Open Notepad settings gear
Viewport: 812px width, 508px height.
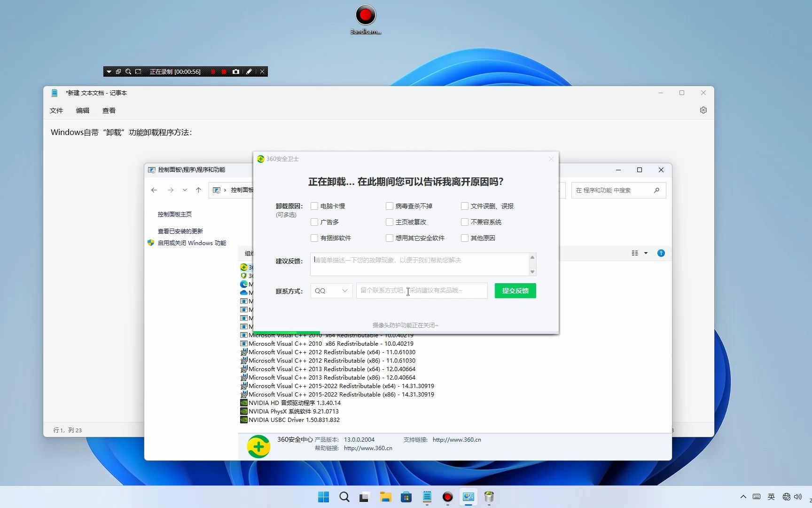(703, 110)
